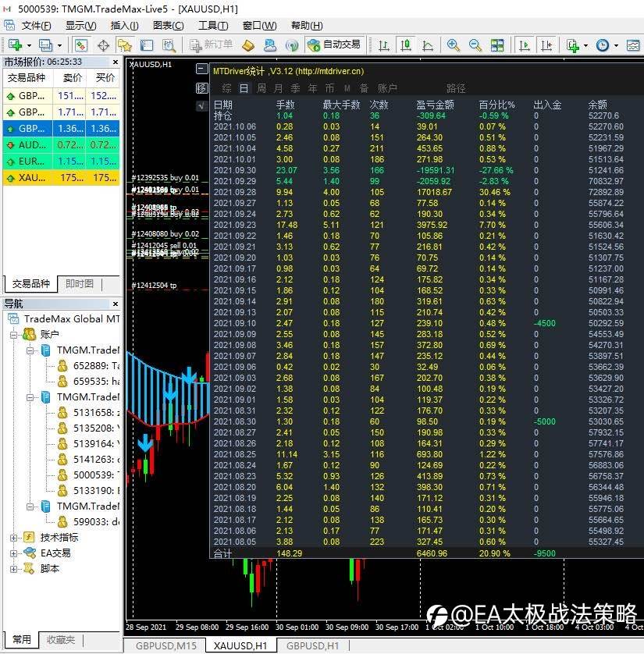Toggle the 自动交易 auto trading button
This screenshot has height=654, width=644.
point(334,45)
